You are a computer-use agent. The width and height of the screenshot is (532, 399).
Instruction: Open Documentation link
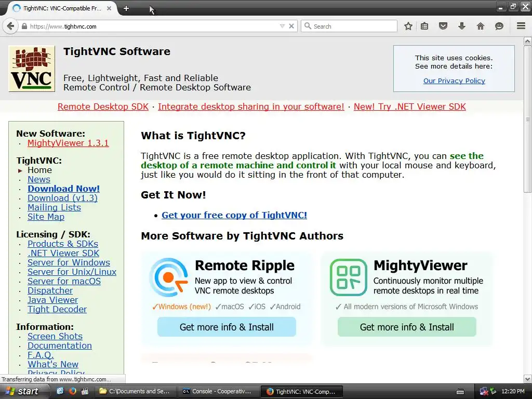(x=60, y=345)
